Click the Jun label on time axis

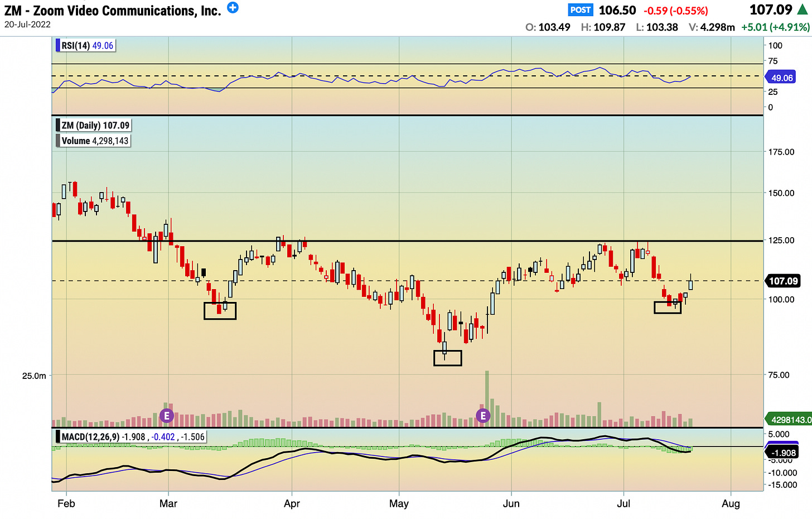511,503
